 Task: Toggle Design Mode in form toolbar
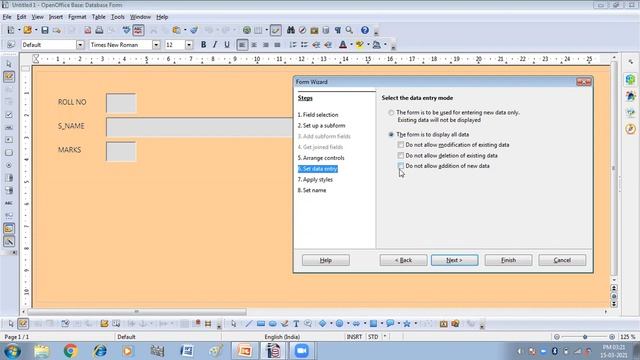23,324
